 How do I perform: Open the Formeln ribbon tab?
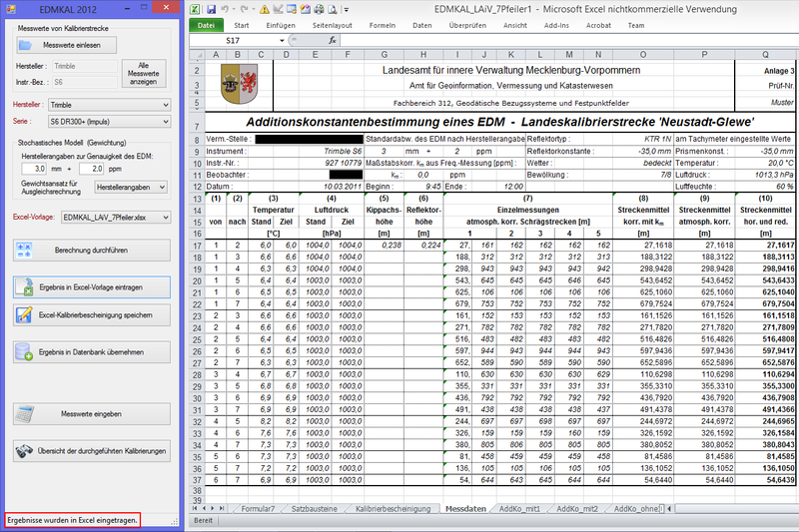[383, 25]
